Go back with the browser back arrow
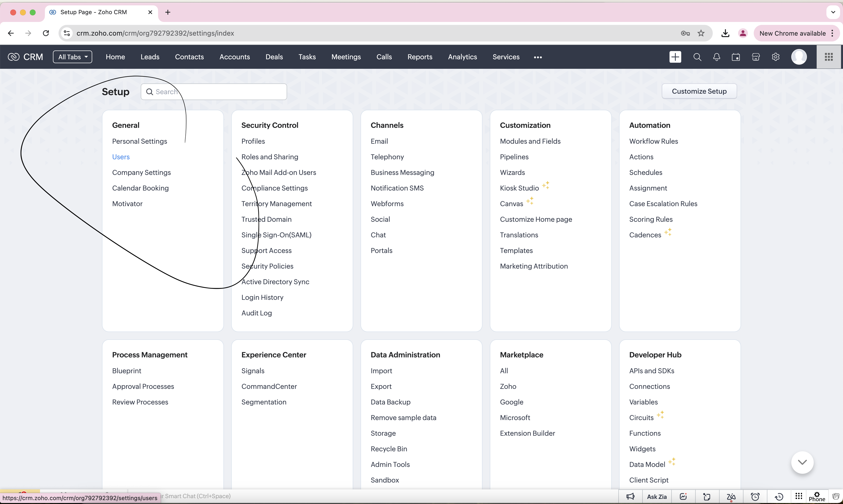The width and height of the screenshot is (843, 504). [11, 33]
